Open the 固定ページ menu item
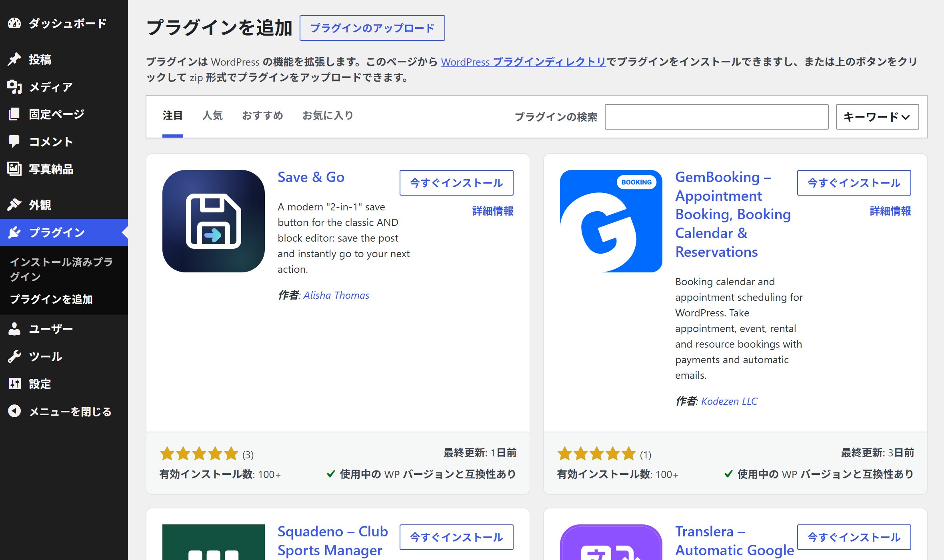 (64, 114)
